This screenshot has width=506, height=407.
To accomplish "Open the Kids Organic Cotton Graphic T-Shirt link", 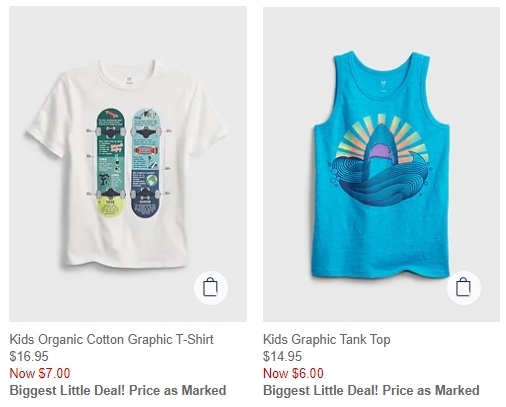I will point(112,339).
